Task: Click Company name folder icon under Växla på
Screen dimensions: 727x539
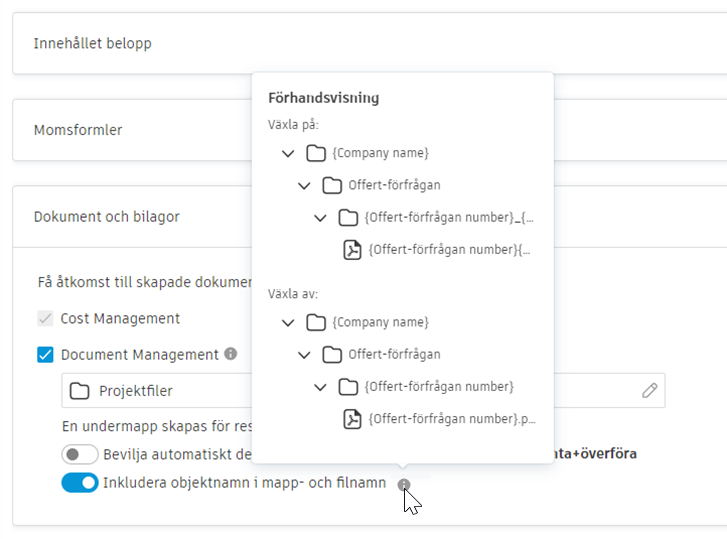Action: pyautogui.click(x=316, y=153)
